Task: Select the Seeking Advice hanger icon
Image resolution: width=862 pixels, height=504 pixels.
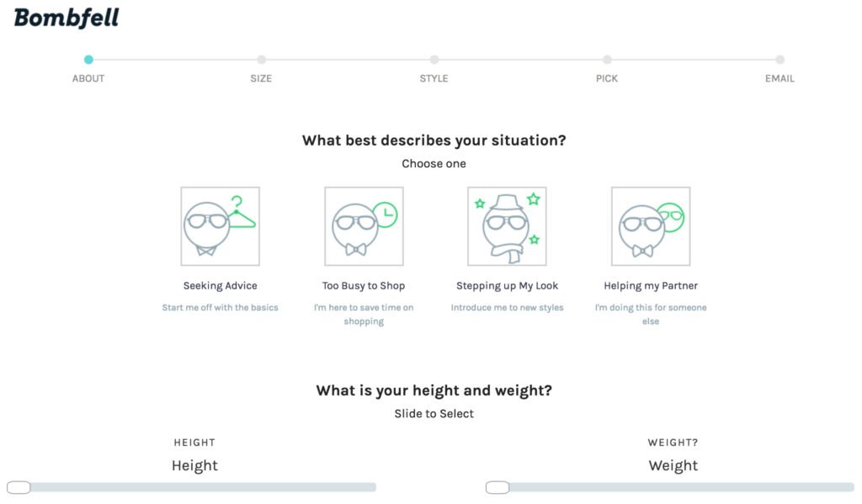Action: point(220,225)
